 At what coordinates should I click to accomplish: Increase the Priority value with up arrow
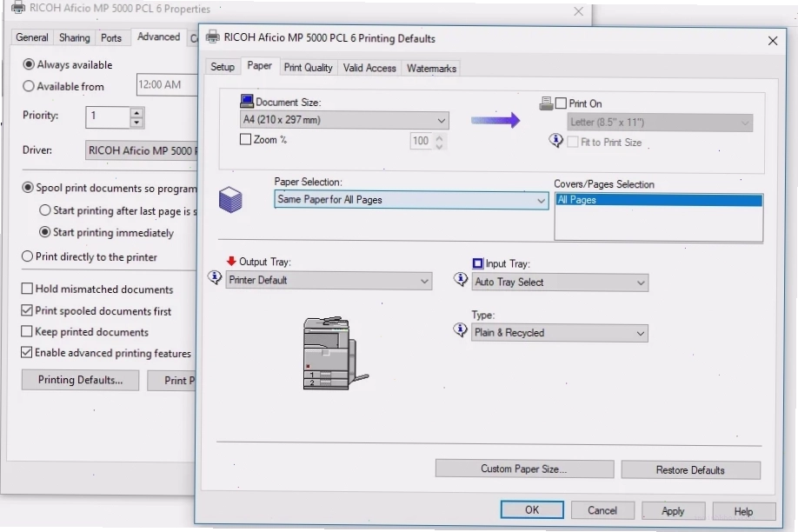click(136, 112)
